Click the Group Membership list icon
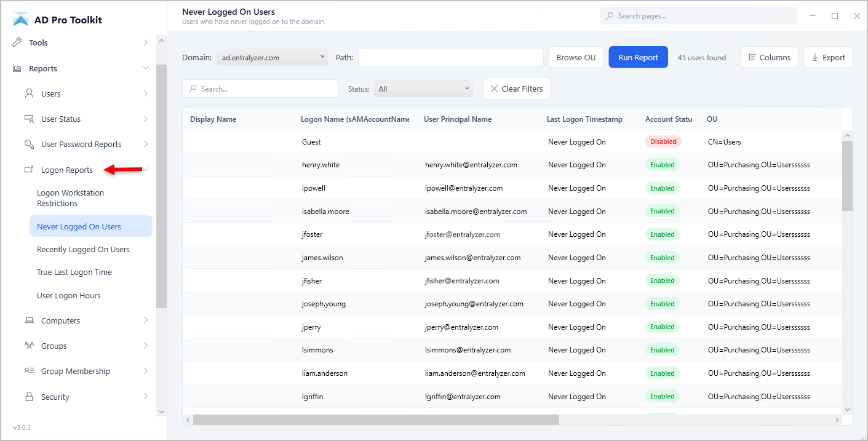The image size is (868, 441). [x=30, y=371]
